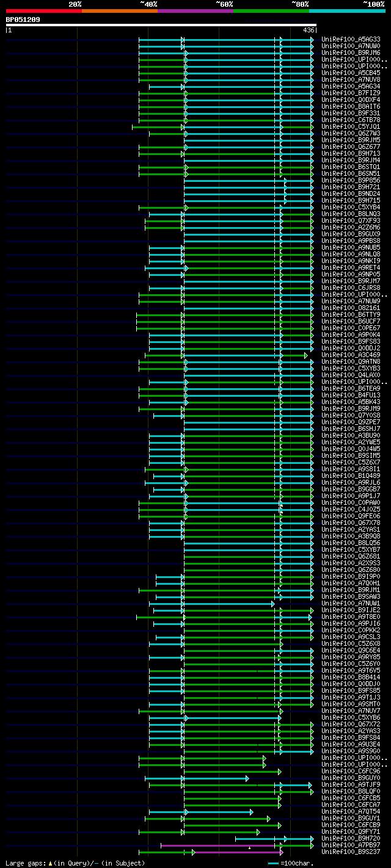Select the UniRef100_Q0DXF4 label
Viewport: 391px width, 868px height.
click(x=350, y=99)
